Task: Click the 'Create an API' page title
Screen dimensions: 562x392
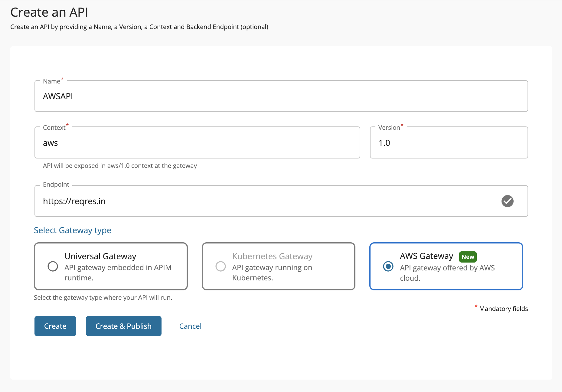Action: tap(49, 12)
